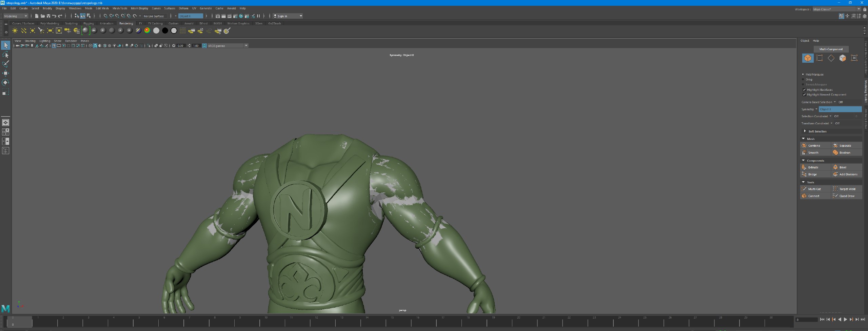Click the Combine button
Viewport: 868px width, 331px height.
point(815,145)
